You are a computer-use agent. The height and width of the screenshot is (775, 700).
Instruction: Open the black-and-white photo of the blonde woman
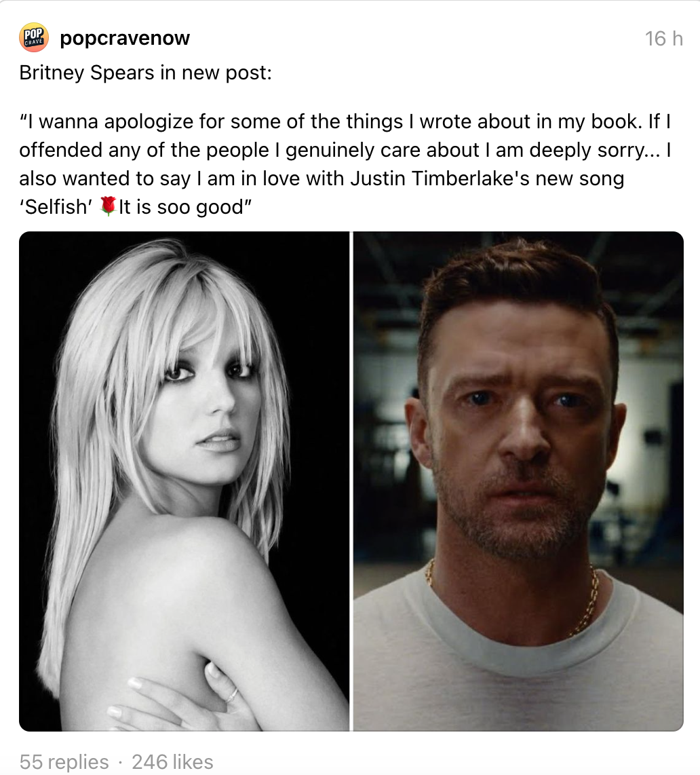point(184,481)
